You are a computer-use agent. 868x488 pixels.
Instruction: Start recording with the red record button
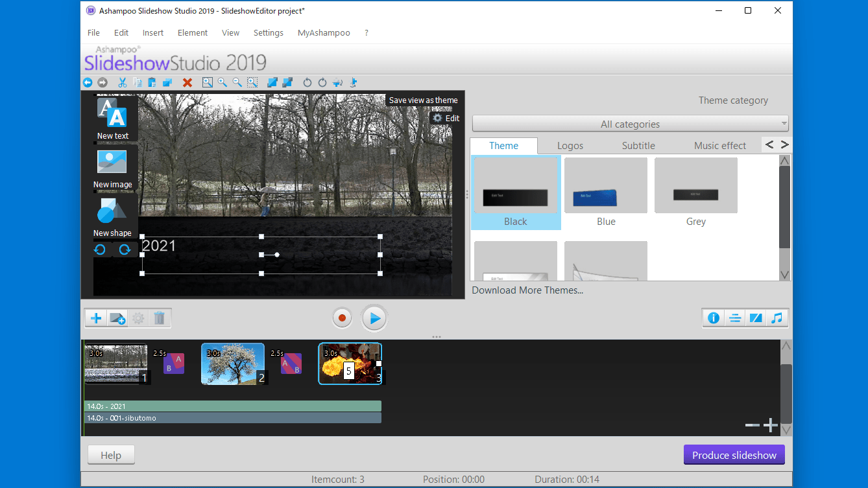point(342,318)
